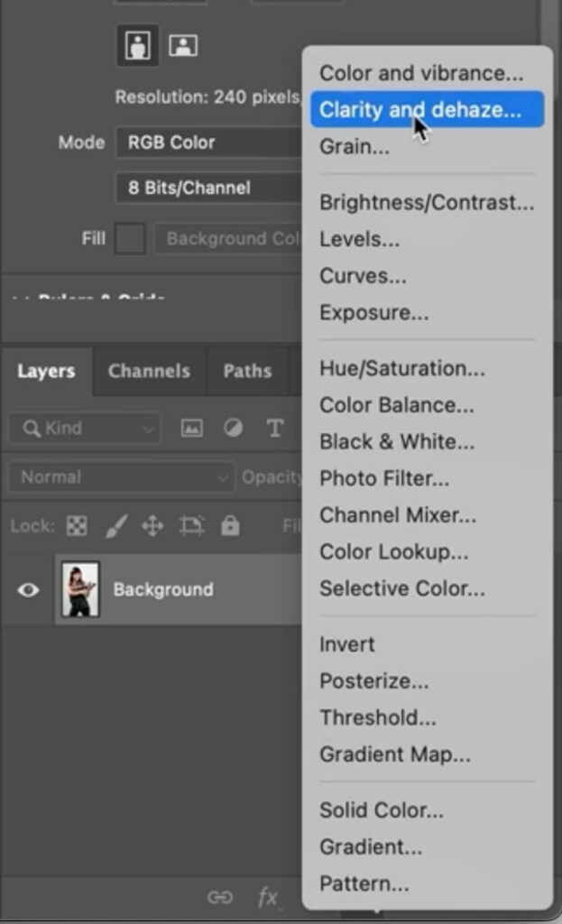
Task: Toggle lock all padlock
Action: click(230, 527)
